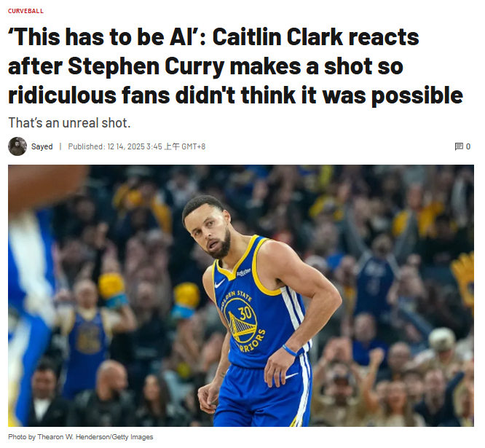
Task: Click the Nike swoosh on the jersey chest
Action: (219, 283)
